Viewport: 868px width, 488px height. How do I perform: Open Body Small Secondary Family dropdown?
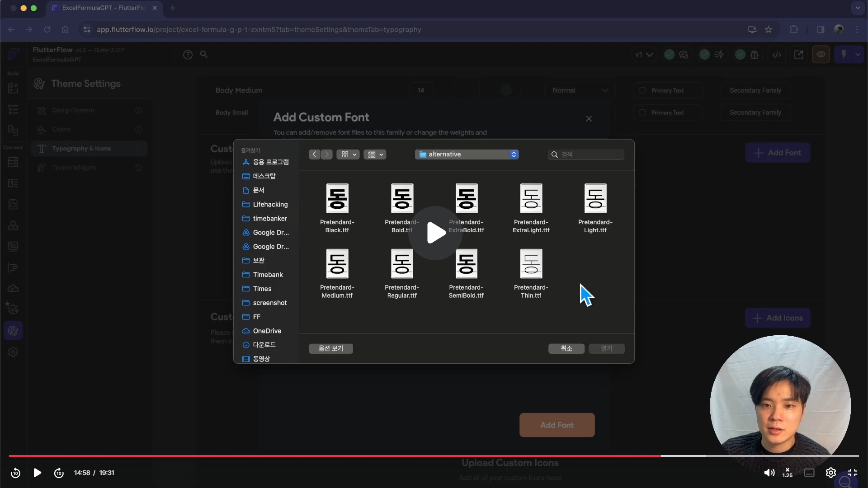click(x=755, y=113)
